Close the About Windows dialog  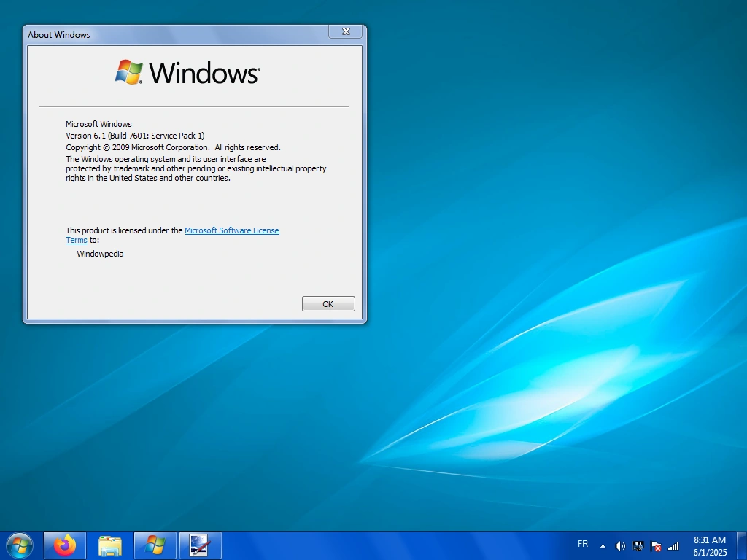[346, 31]
